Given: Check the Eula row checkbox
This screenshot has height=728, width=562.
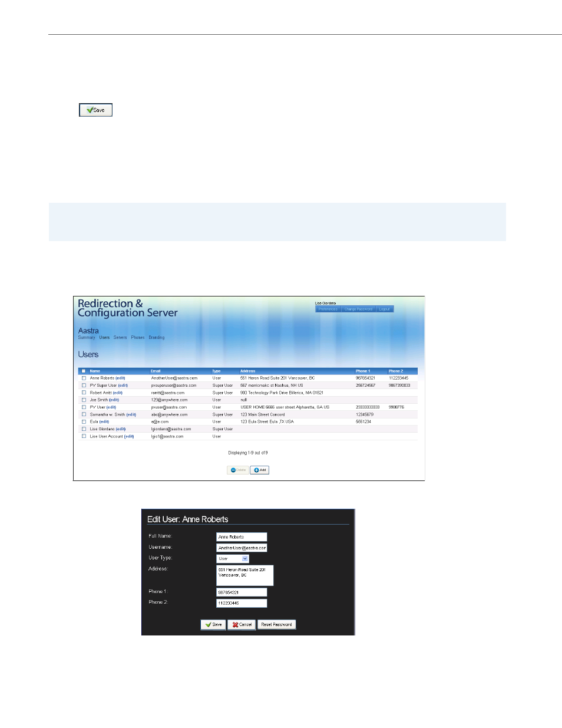Looking at the screenshot, I should (84, 422).
